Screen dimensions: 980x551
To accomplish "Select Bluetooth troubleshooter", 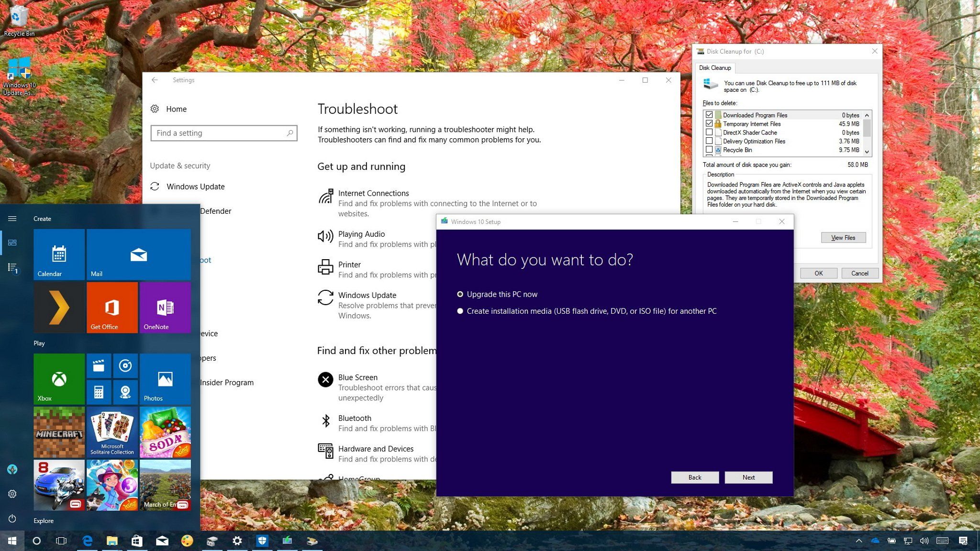I will click(377, 423).
